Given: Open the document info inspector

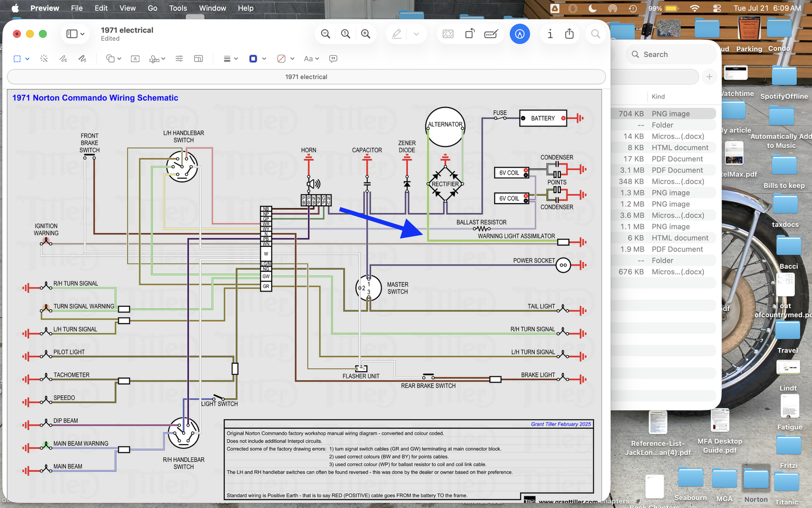Looking at the screenshot, I should (x=550, y=34).
